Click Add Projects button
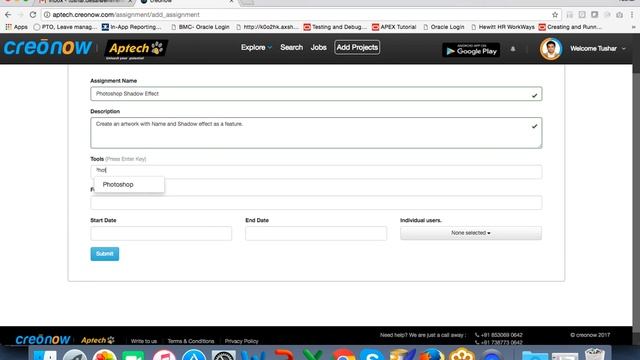Screen dimensions: 640x360 [x=357, y=47]
